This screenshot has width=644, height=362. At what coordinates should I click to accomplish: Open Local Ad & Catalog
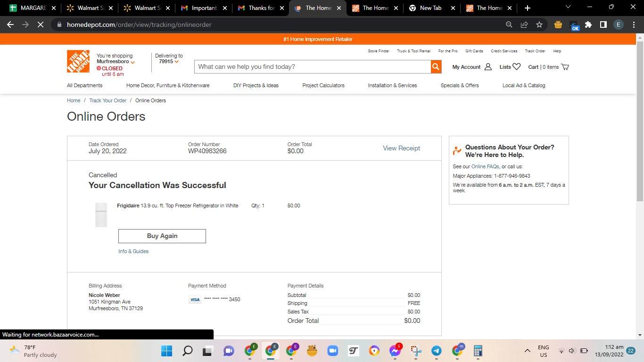[524, 85]
